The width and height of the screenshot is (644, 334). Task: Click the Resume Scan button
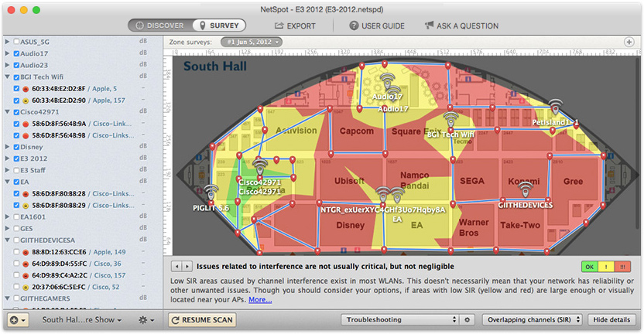[202, 320]
